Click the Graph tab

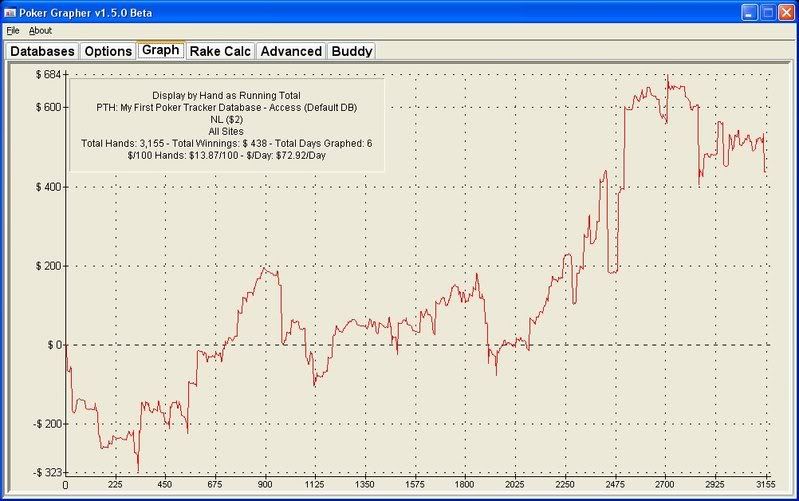[x=161, y=50]
